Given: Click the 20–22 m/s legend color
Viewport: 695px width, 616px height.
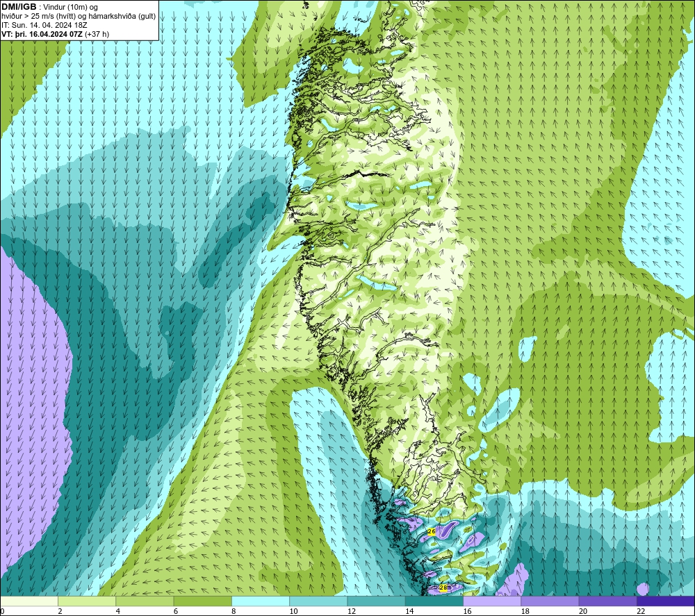Looking at the screenshot, I should click(x=607, y=601).
